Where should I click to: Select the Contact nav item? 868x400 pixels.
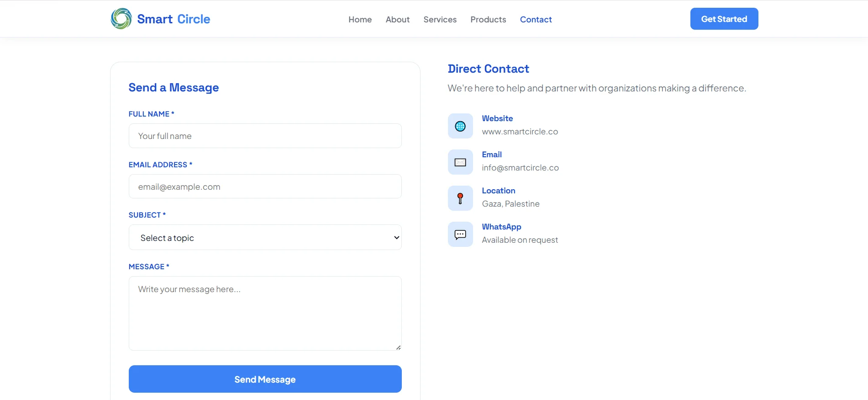pos(536,19)
